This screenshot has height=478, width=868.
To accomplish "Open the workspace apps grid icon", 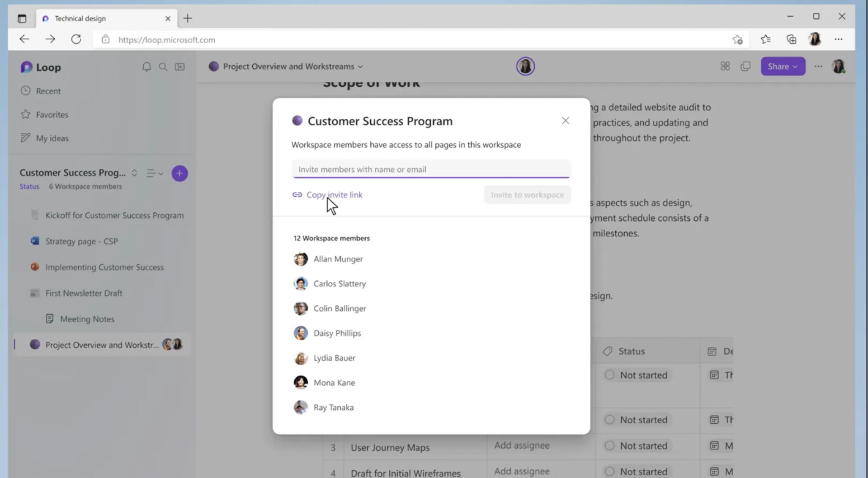I will point(725,66).
